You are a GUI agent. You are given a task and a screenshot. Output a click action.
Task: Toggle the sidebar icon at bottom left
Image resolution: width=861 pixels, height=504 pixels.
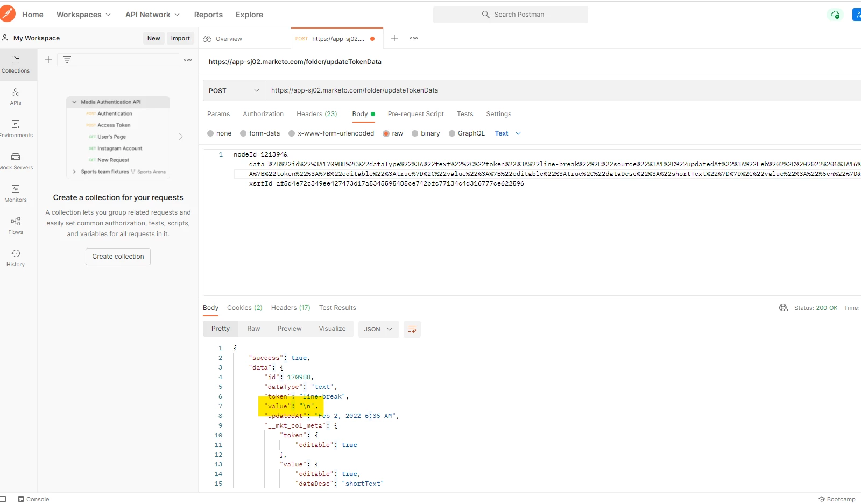coord(3,499)
